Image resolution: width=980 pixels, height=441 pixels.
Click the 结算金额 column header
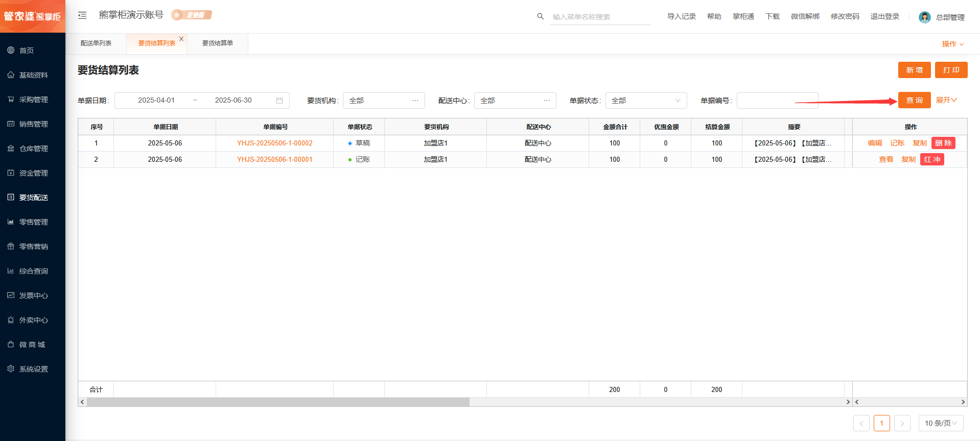click(x=717, y=127)
